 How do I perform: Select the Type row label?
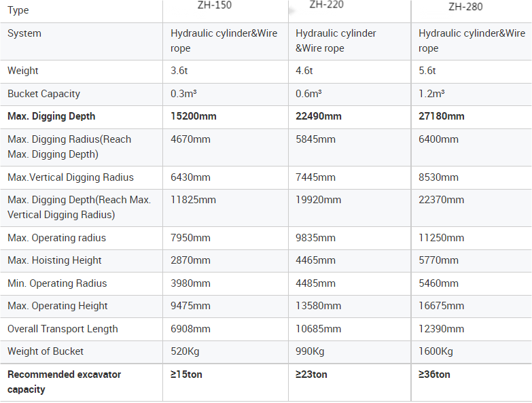coord(18,10)
